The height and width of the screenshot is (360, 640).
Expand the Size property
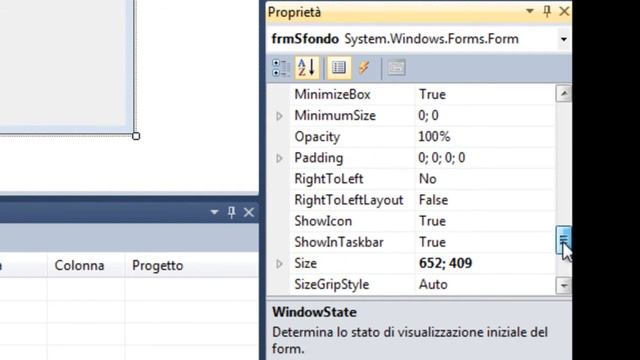[280, 264]
